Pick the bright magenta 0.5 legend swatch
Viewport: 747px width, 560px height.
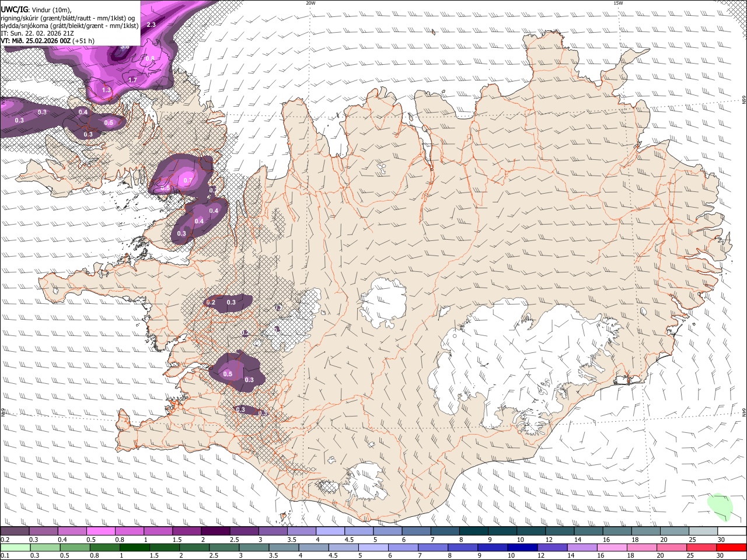point(100,531)
